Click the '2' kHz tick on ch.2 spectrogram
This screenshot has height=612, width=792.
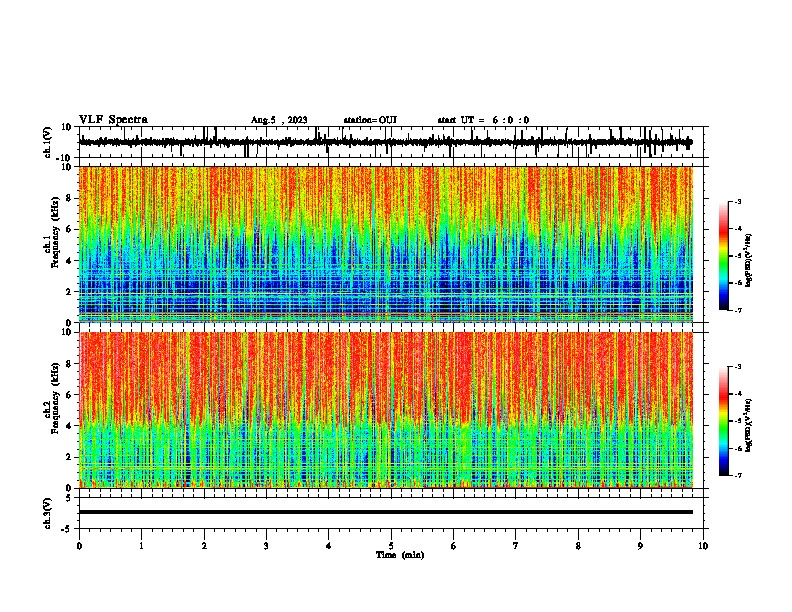(x=70, y=457)
